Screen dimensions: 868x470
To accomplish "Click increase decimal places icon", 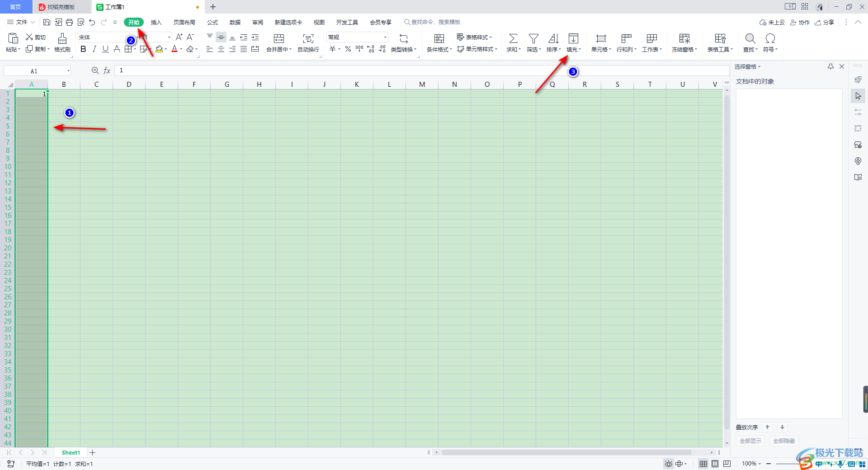I will coord(371,49).
